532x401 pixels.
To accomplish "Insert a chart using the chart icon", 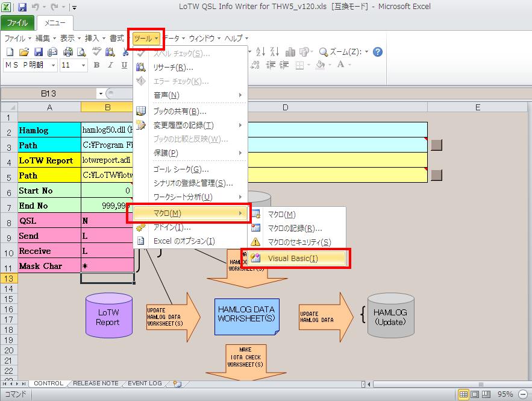I will 290,52.
